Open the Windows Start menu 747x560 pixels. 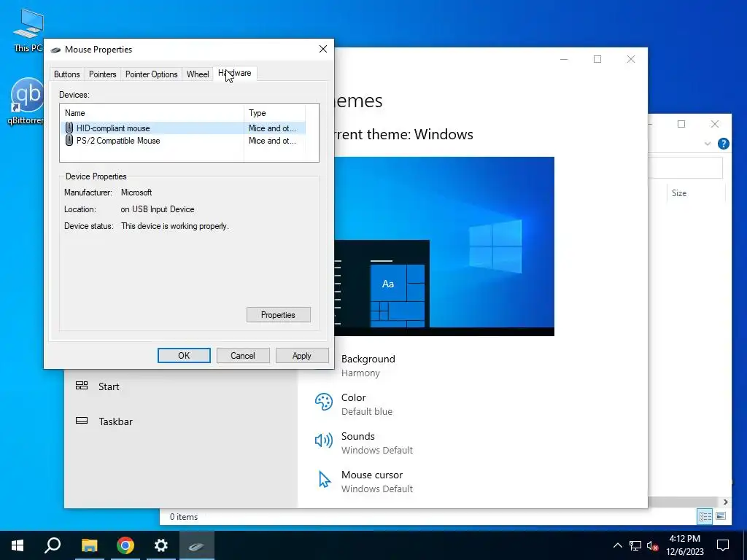[x=18, y=545]
